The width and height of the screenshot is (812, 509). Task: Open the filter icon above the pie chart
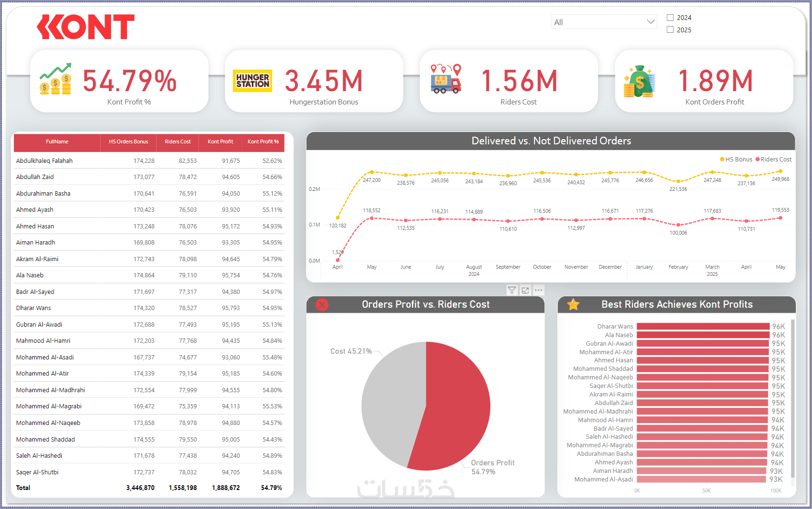pos(512,290)
